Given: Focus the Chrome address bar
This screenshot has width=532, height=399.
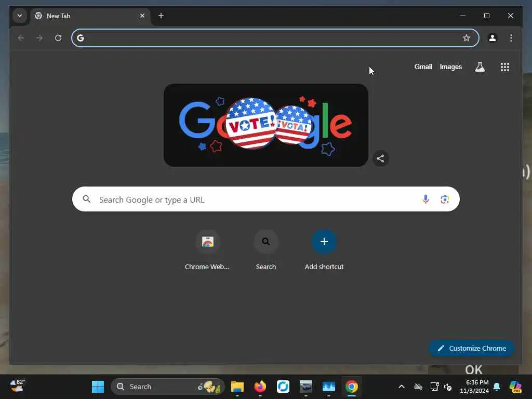Looking at the screenshot, I should click(275, 38).
